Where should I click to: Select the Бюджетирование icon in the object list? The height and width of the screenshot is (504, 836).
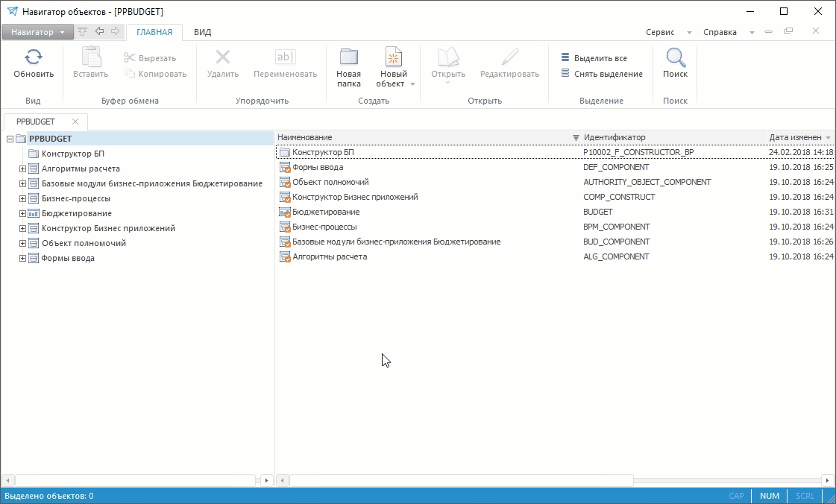(284, 212)
